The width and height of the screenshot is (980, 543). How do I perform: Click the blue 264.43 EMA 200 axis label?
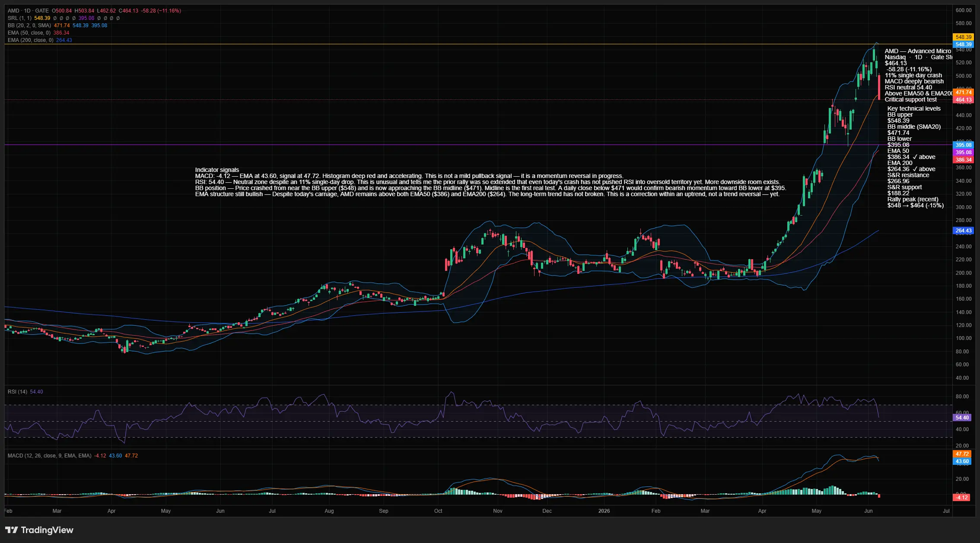point(964,231)
